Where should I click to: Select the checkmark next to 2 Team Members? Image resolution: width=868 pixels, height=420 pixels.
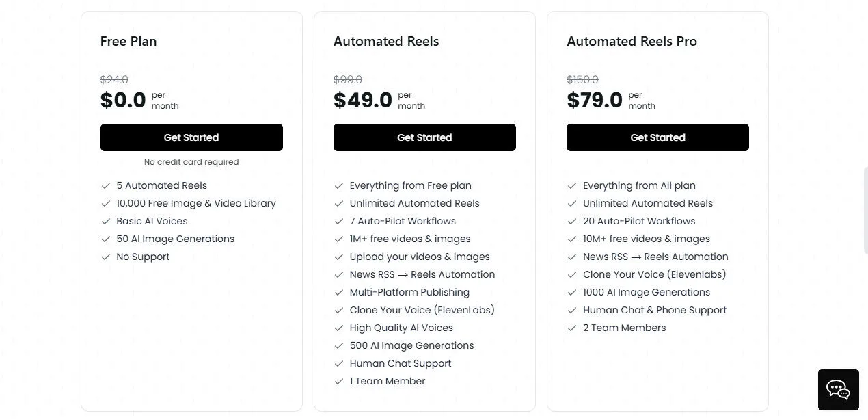pyautogui.click(x=572, y=328)
